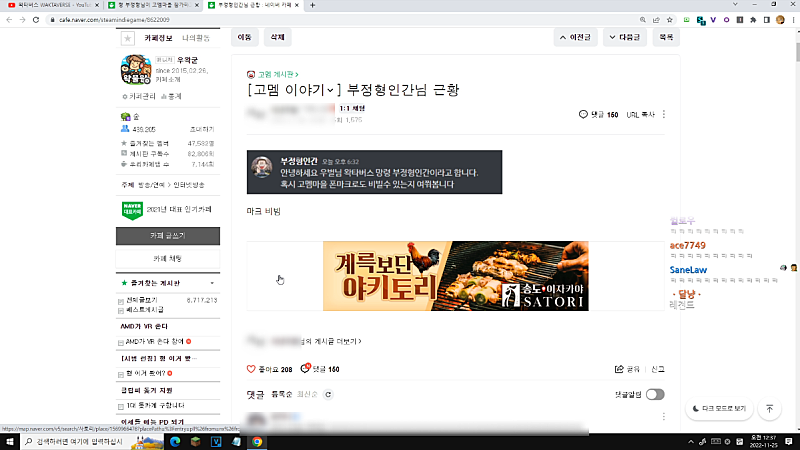The height and width of the screenshot is (450, 800).
Task: Open 전체글보기 board
Action: [x=142, y=300]
